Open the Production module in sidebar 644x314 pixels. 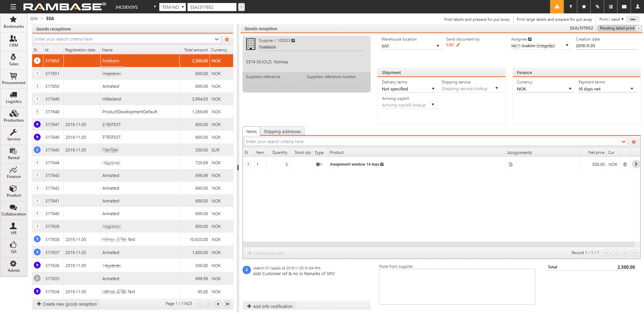point(13,116)
